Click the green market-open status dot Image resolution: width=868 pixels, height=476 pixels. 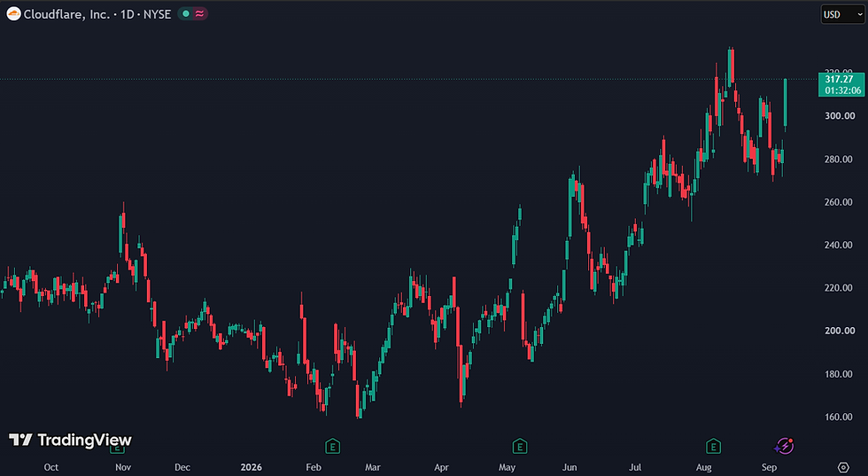pyautogui.click(x=186, y=14)
